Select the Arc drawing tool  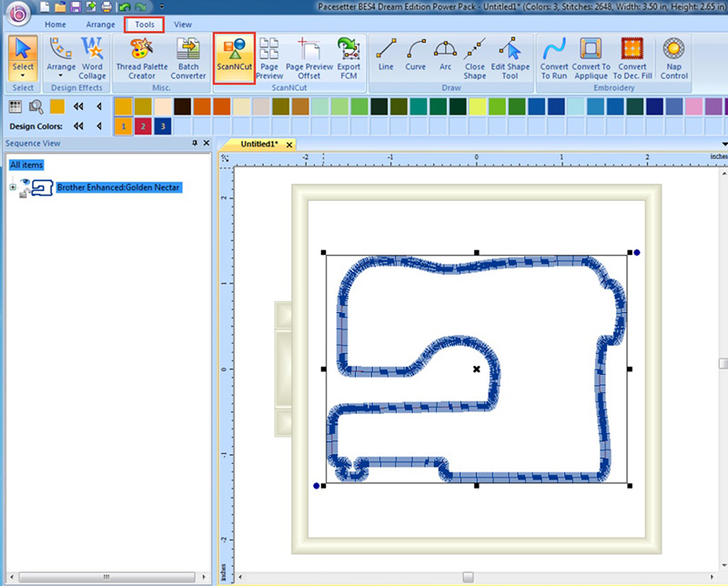click(445, 55)
